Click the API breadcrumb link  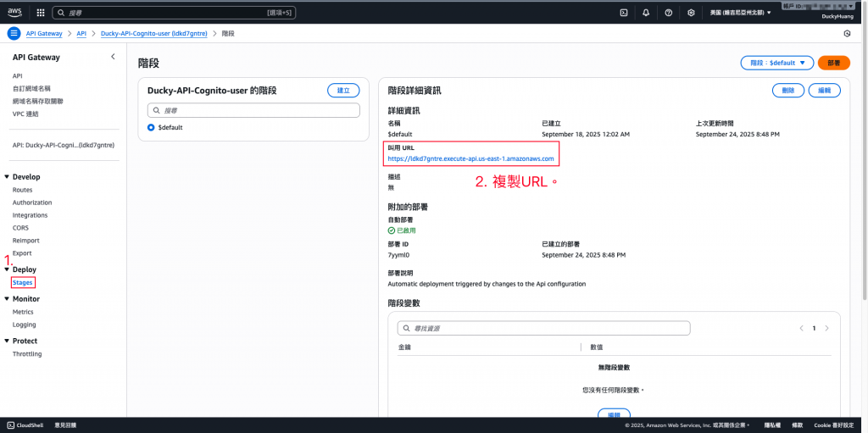pos(81,34)
